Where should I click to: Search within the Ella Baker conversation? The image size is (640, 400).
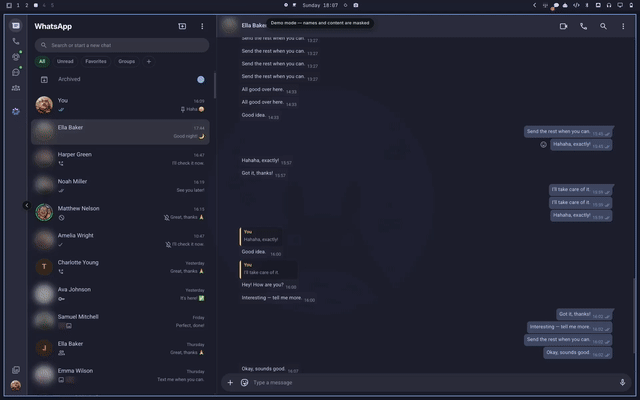click(603, 26)
